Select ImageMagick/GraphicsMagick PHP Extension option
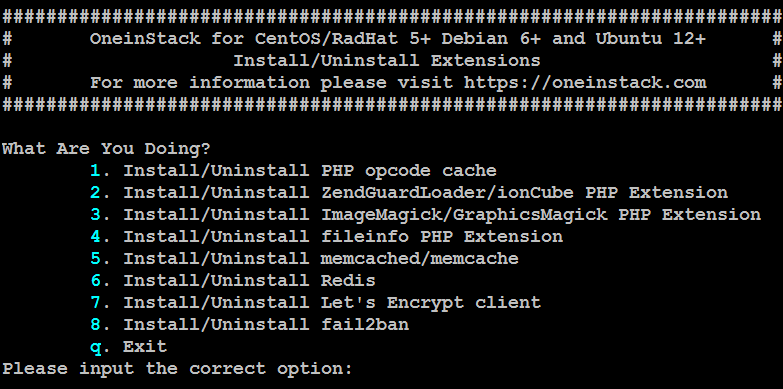Viewport: 783px width, 389px height. click(x=425, y=215)
